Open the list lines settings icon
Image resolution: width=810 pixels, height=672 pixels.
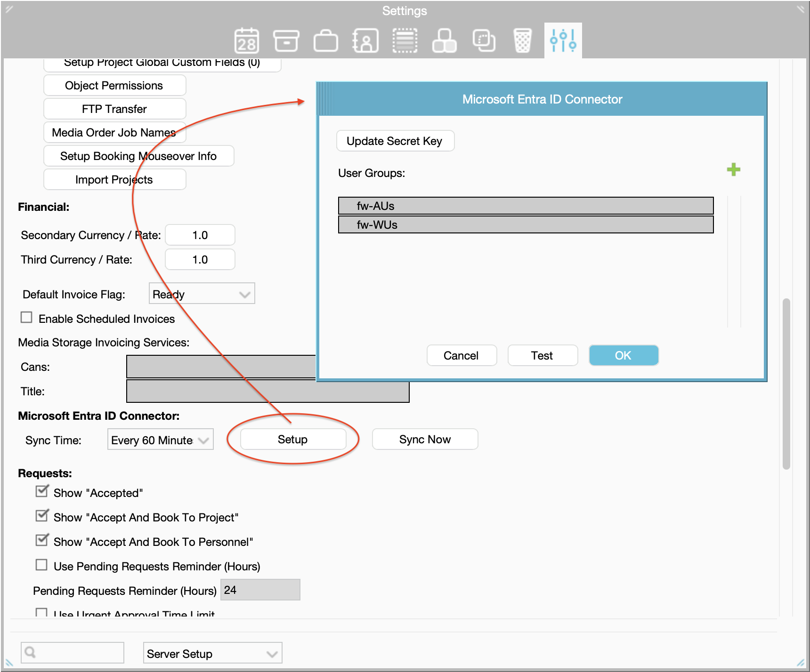(x=405, y=40)
